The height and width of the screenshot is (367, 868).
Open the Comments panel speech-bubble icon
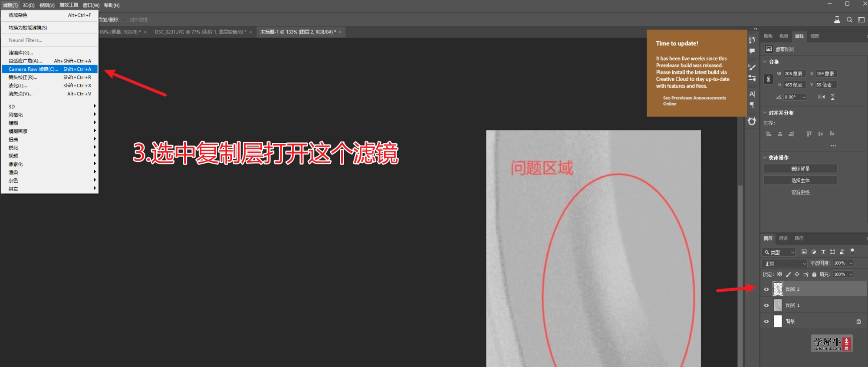pyautogui.click(x=752, y=51)
